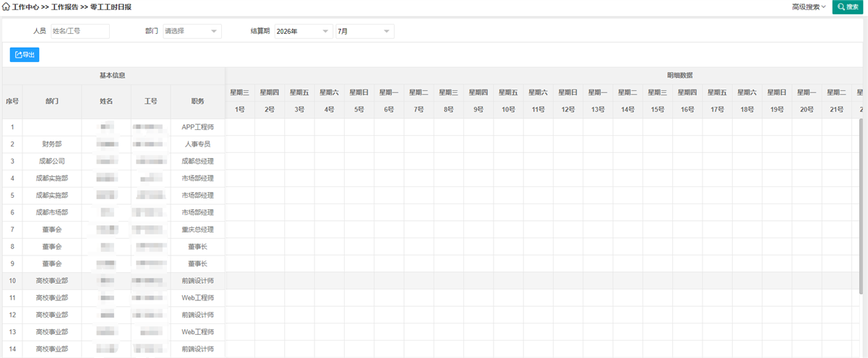Click the 15号 day column header

[x=658, y=110]
